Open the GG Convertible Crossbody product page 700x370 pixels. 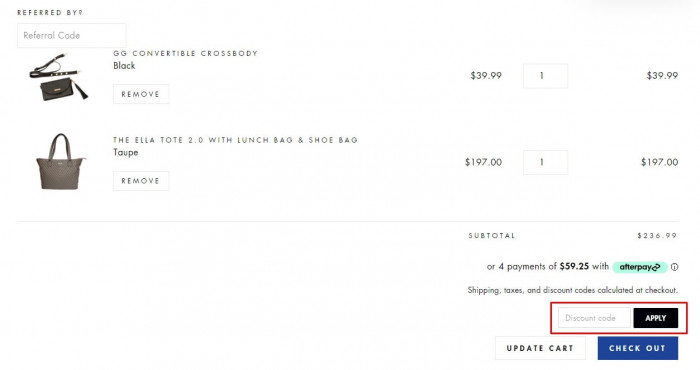coord(186,53)
